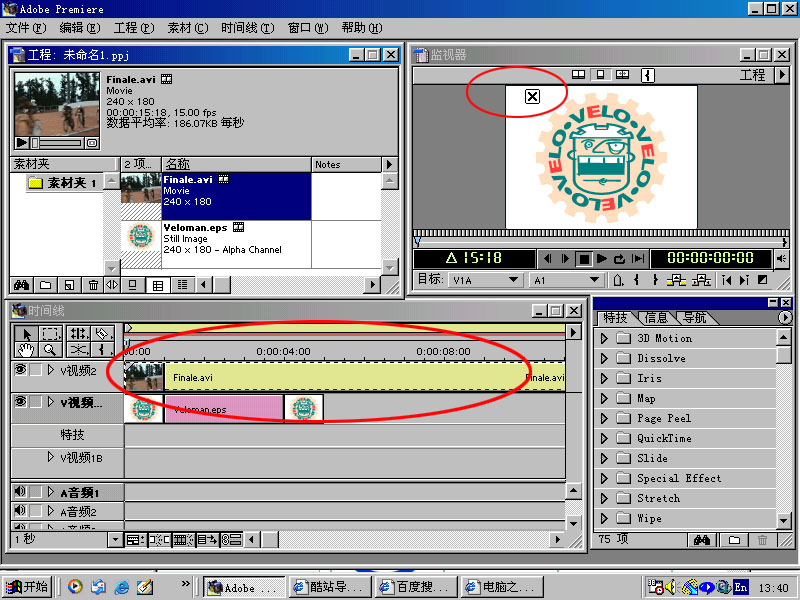The image size is (800, 600).
Task: Stop playback in the monitor
Action: (x=583, y=259)
